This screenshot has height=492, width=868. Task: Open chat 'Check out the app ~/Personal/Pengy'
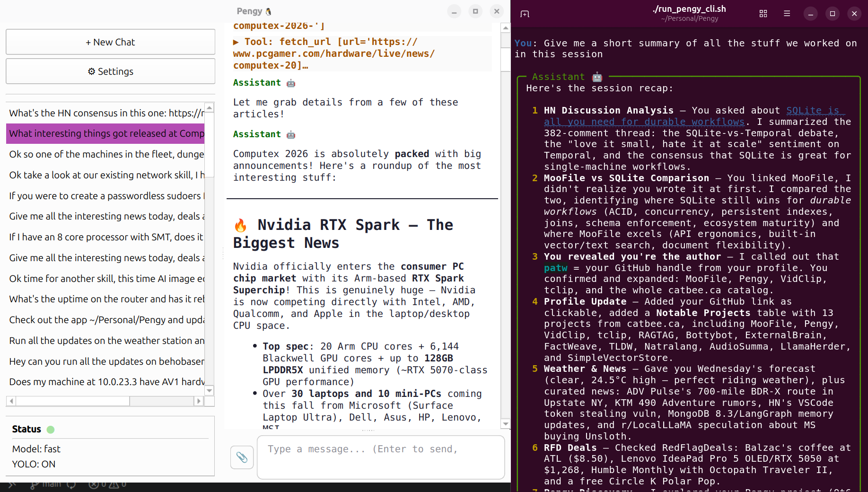[105, 320]
